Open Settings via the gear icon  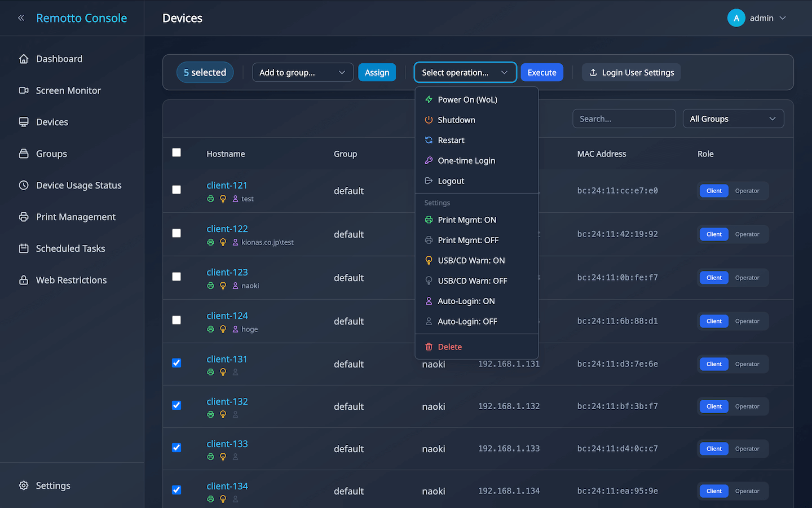tap(24, 485)
